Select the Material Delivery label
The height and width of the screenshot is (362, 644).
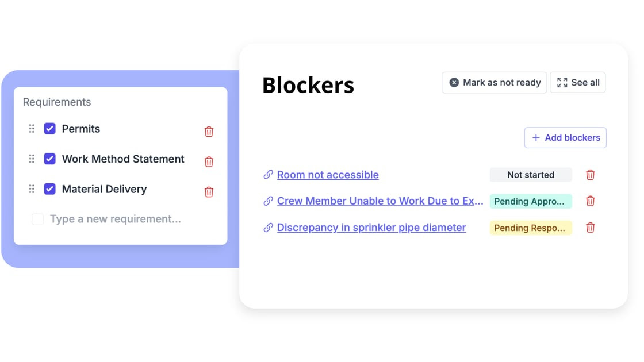coord(104,189)
